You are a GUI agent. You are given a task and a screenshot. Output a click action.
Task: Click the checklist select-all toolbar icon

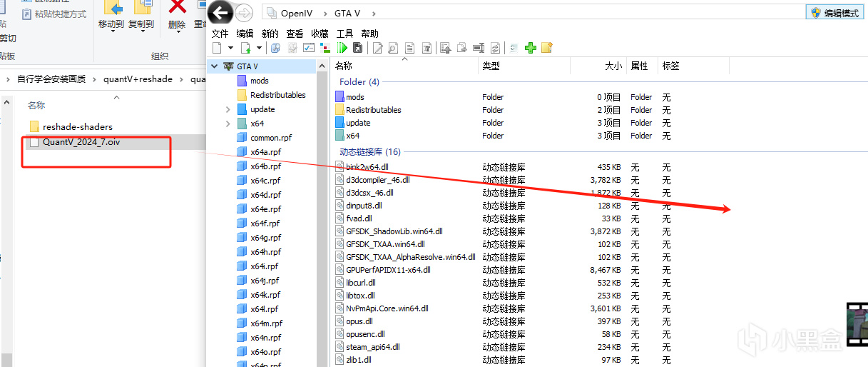[309, 48]
